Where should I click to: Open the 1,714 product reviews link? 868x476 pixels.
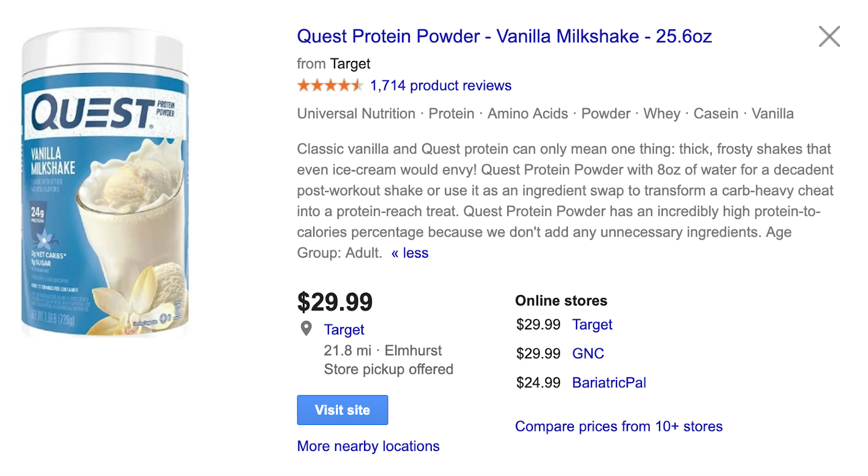pos(441,86)
